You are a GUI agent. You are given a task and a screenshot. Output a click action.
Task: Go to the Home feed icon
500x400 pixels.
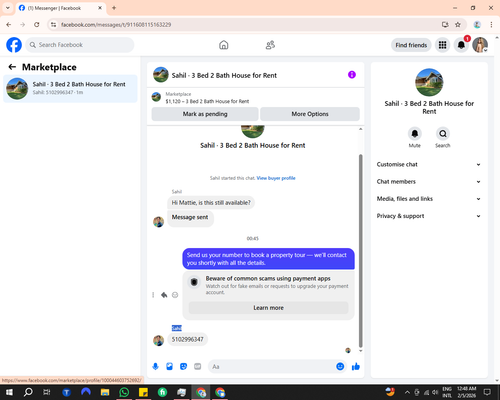224,45
